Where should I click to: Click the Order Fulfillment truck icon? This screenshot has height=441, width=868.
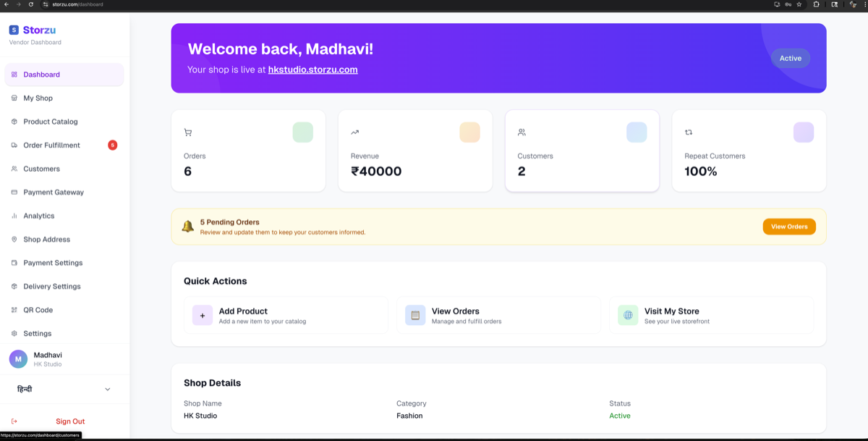pyautogui.click(x=14, y=145)
